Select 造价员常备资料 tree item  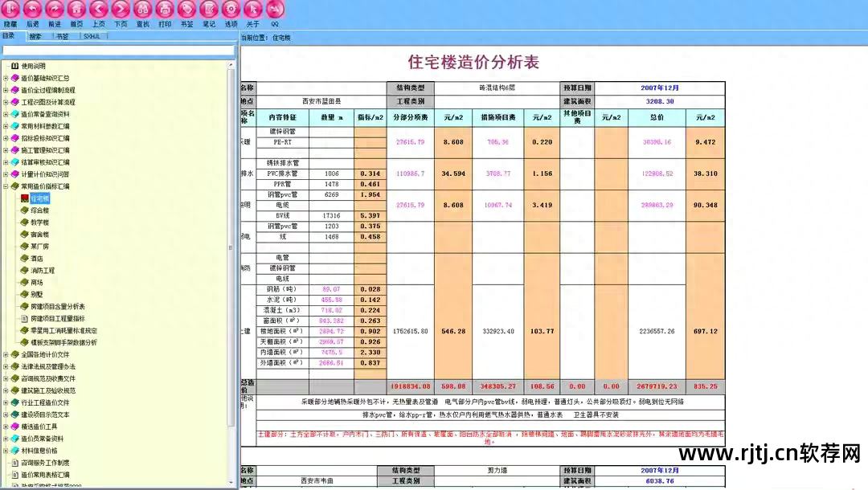click(42, 439)
